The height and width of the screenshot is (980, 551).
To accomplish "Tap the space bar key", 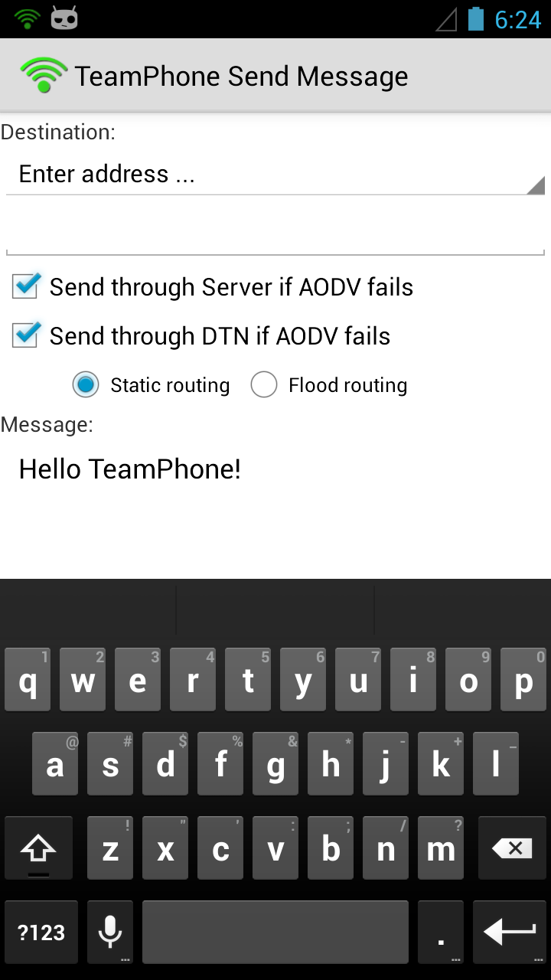I will [275, 932].
